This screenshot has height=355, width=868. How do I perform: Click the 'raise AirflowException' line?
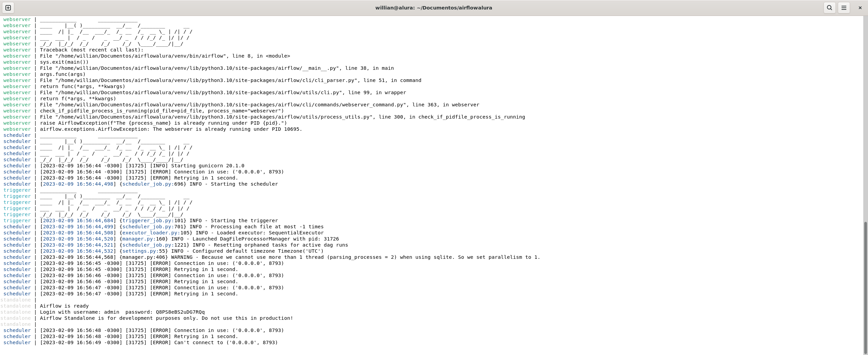[x=163, y=123]
